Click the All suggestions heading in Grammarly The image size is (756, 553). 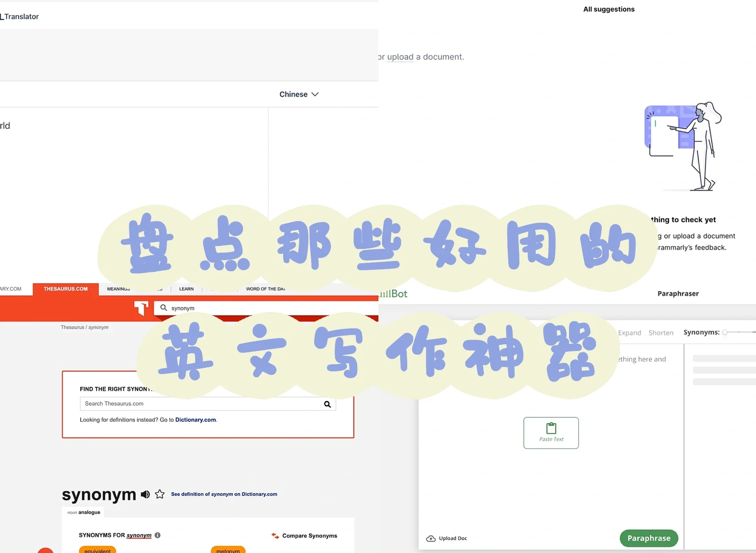pyautogui.click(x=609, y=9)
